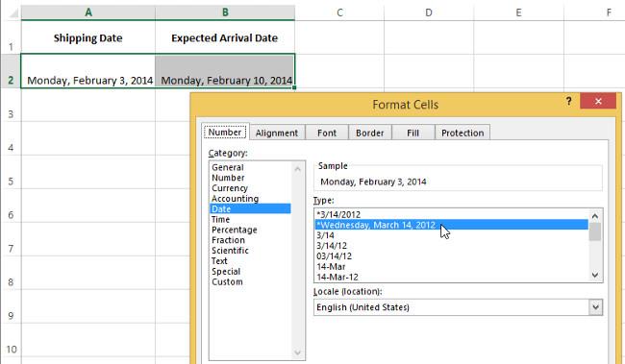Select column B header

tap(225, 12)
